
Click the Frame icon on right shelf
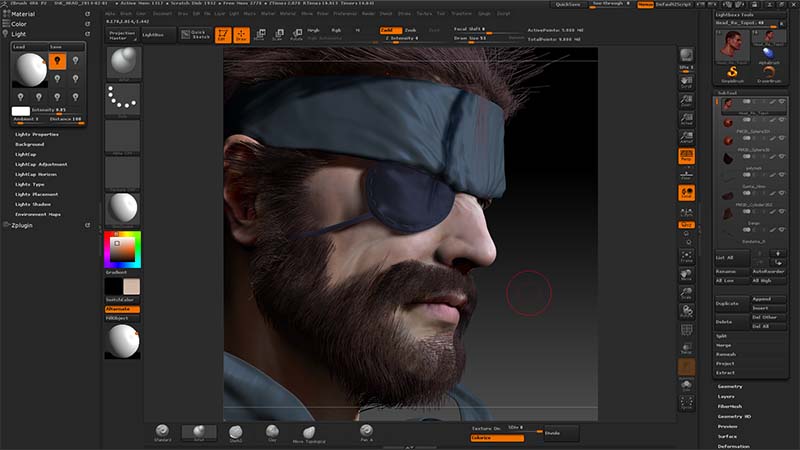pos(687,255)
